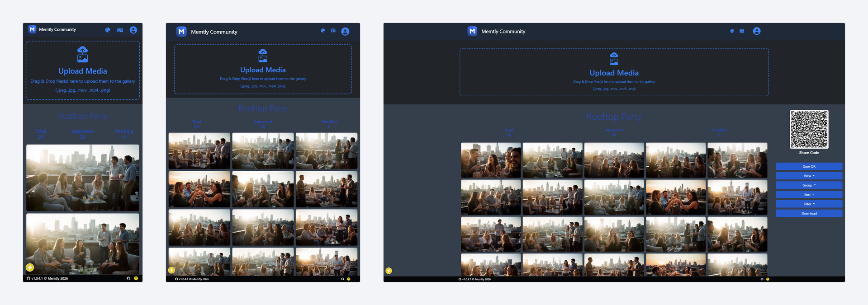Viewport: 868px width, 305px height.
Task: Click Memtly Community title in tablet view
Action: coord(214,32)
